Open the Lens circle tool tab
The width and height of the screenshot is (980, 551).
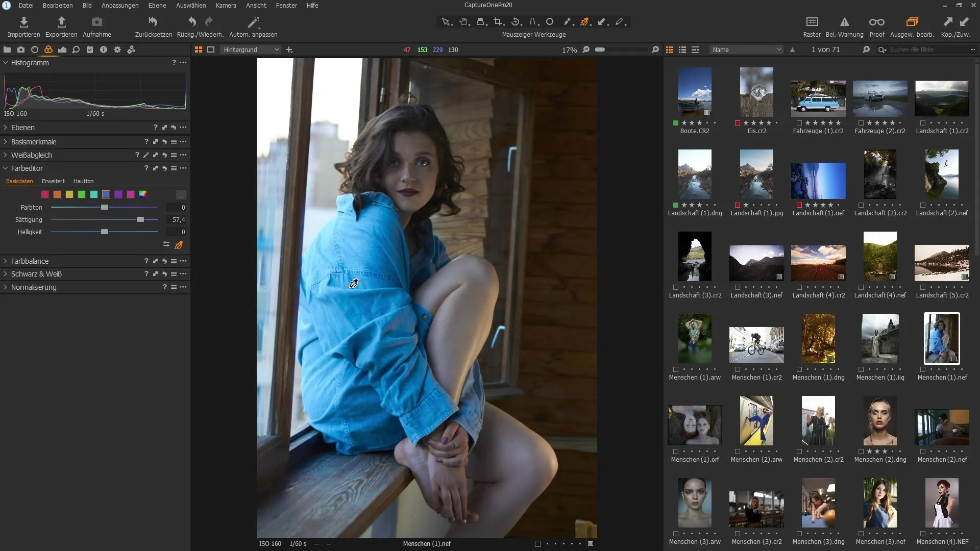pos(35,49)
